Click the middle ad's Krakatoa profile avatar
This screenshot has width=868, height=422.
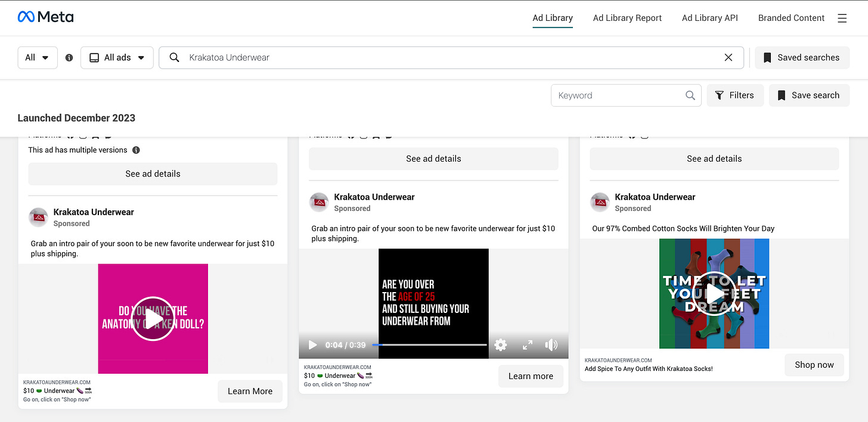[319, 202]
